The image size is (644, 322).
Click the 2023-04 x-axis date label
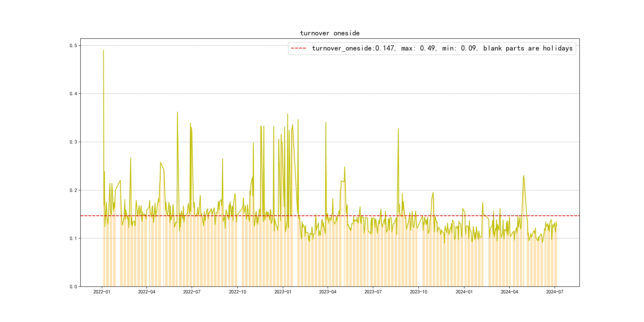click(328, 292)
